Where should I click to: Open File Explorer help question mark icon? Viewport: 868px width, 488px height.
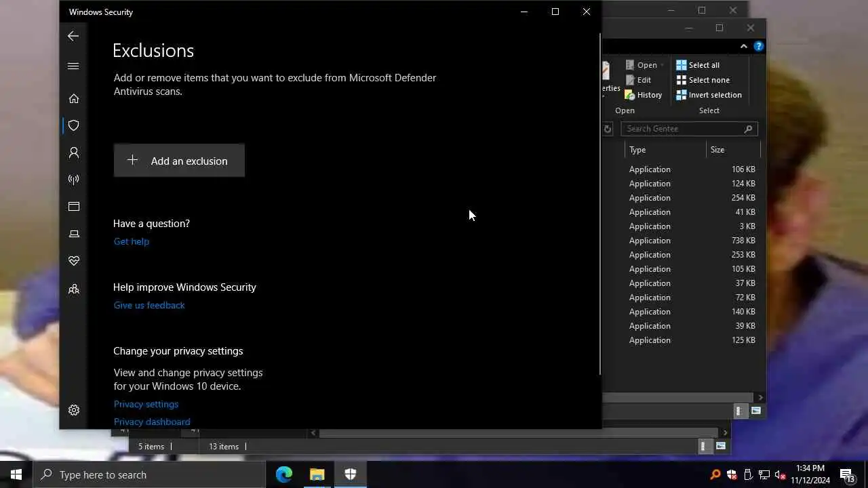point(759,46)
